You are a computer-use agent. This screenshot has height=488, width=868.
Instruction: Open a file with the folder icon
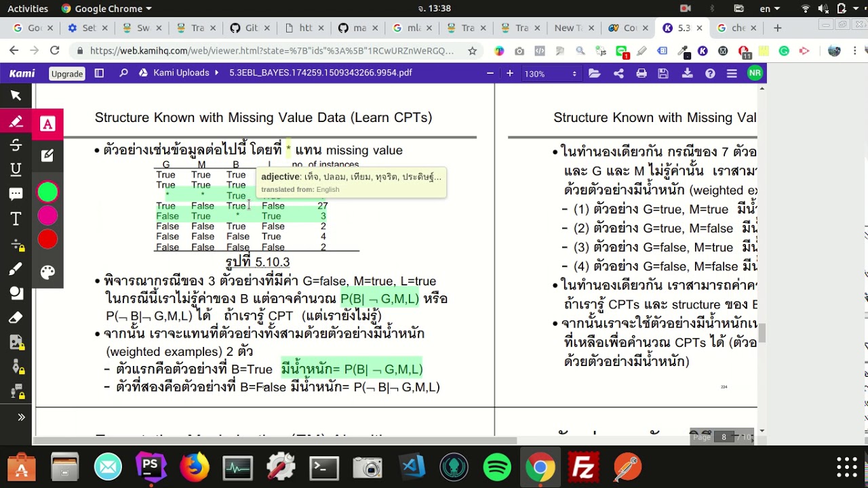point(595,73)
